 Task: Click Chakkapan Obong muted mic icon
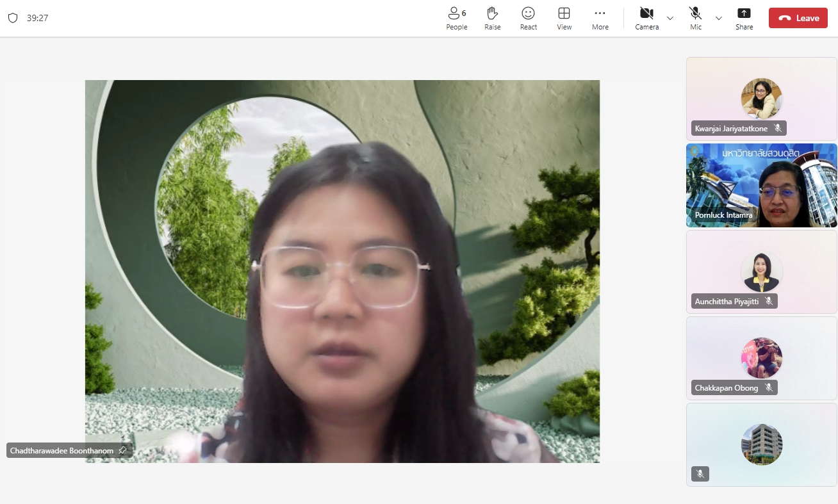[769, 387]
